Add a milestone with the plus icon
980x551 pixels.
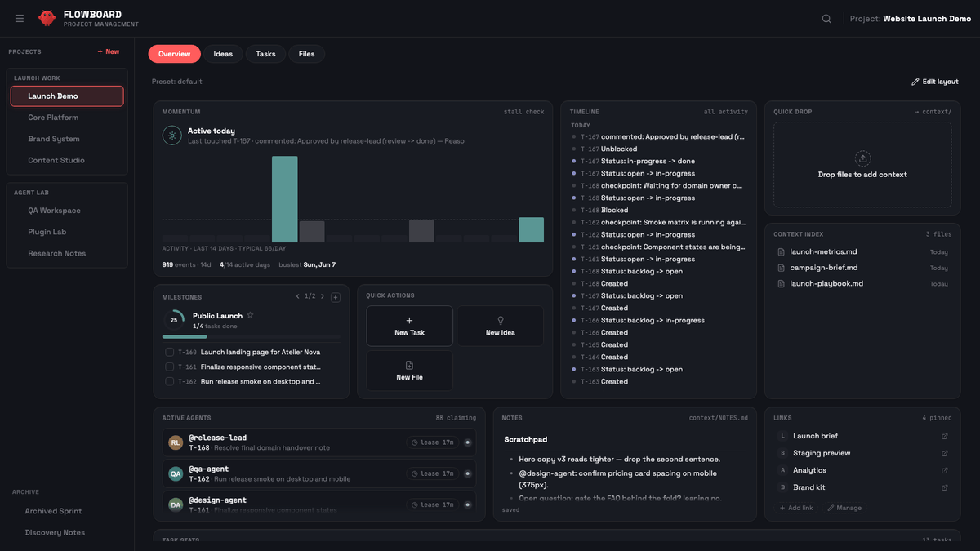coord(336,297)
